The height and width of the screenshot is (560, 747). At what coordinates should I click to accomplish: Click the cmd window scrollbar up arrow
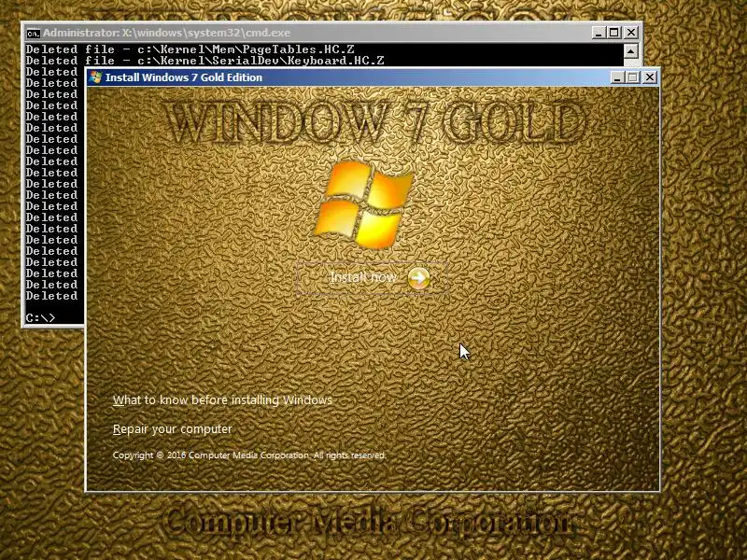click(631, 51)
